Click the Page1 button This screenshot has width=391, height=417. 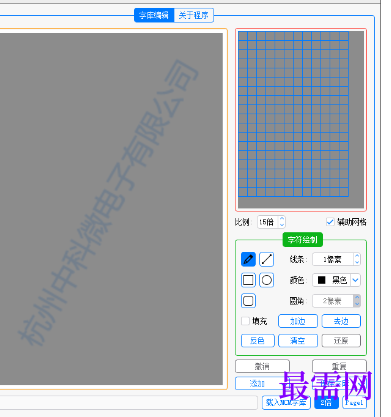pos(354,403)
